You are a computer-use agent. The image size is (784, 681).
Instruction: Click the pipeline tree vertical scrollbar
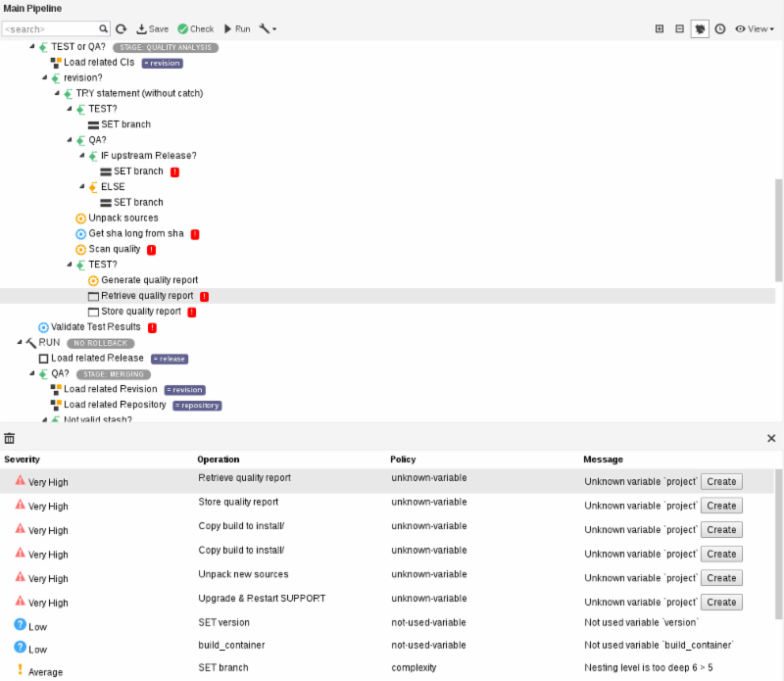[x=778, y=230]
